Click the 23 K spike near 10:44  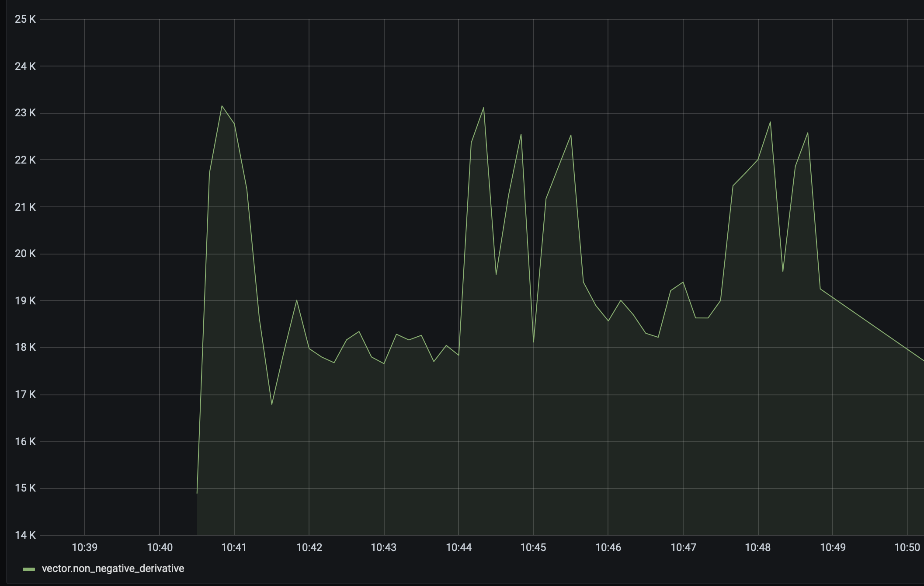[x=483, y=108]
